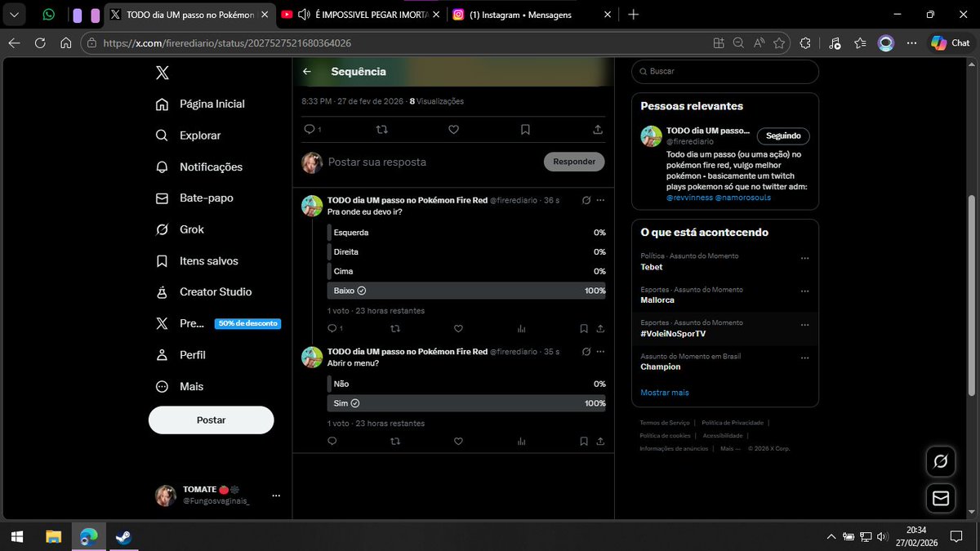Repost the main post with 8 Visualizações
980x551 pixels.
[381, 129]
